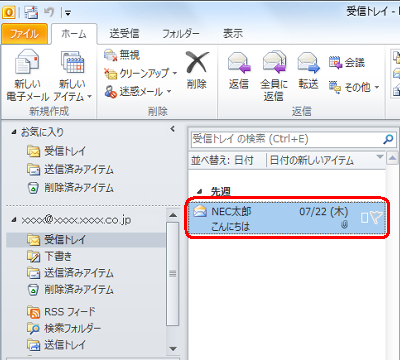400x360 pixels.
Task: Open the account's 削除済みアイテム folder
Action: pyautogui.click(x=70, y=290)
